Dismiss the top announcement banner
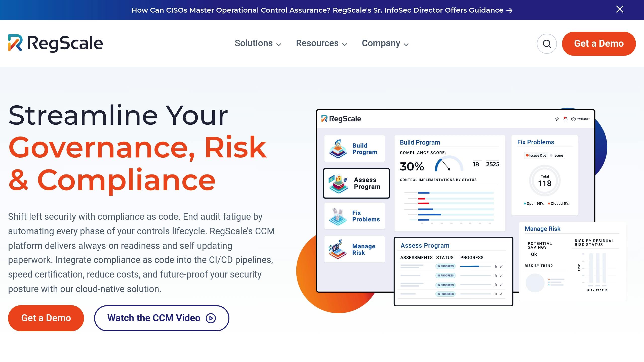 pyautogui.click(x=620, y=9)
